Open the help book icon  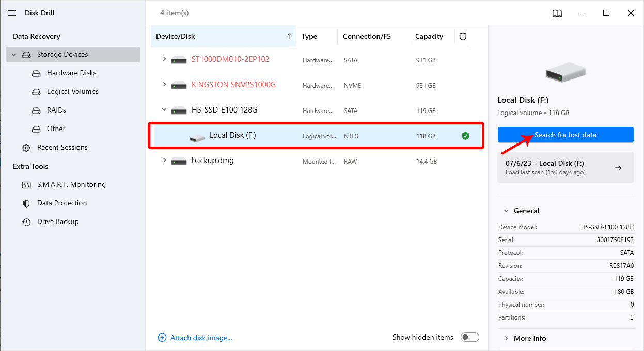click(x=557, y=13)
